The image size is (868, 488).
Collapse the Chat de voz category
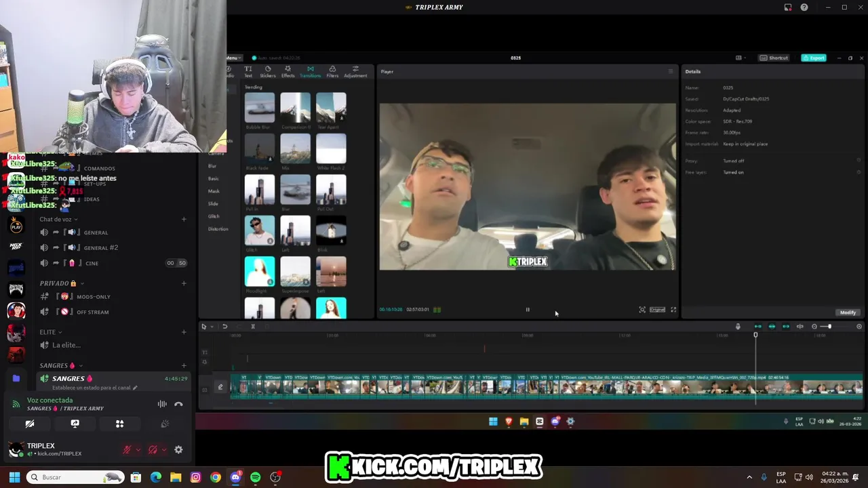point(58,220)
